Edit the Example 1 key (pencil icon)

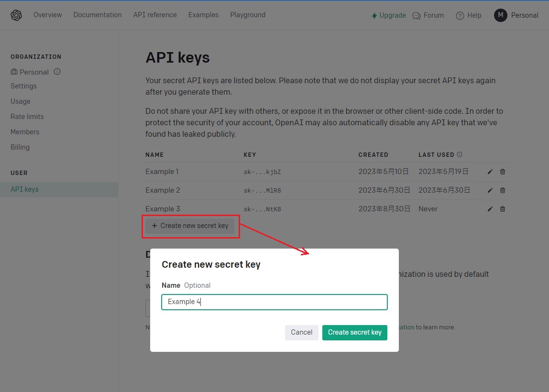(490, 172)
